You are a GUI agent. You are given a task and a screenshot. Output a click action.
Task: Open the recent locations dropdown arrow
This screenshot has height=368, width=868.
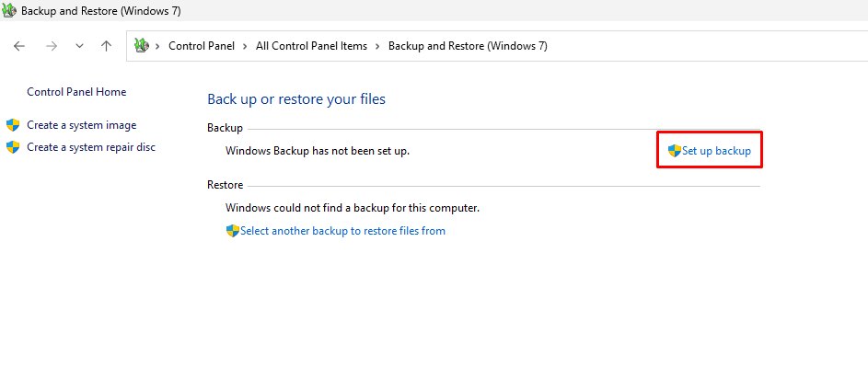80,46
